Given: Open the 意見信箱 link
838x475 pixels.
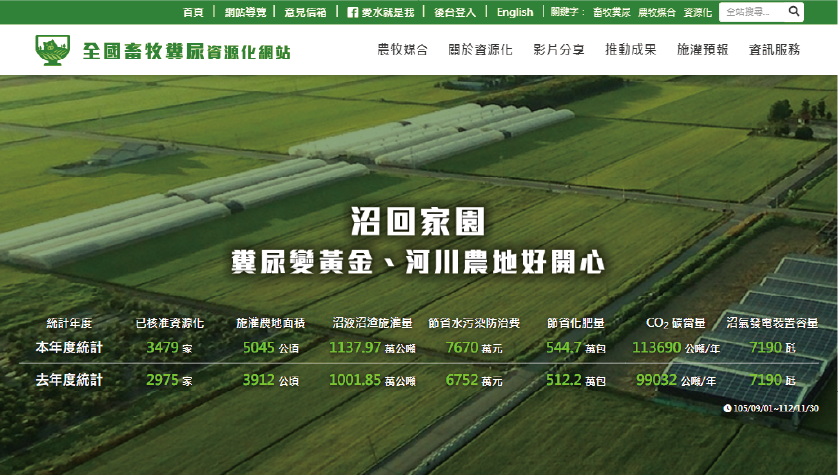Looking at the screenshot, I should (305, 12).
